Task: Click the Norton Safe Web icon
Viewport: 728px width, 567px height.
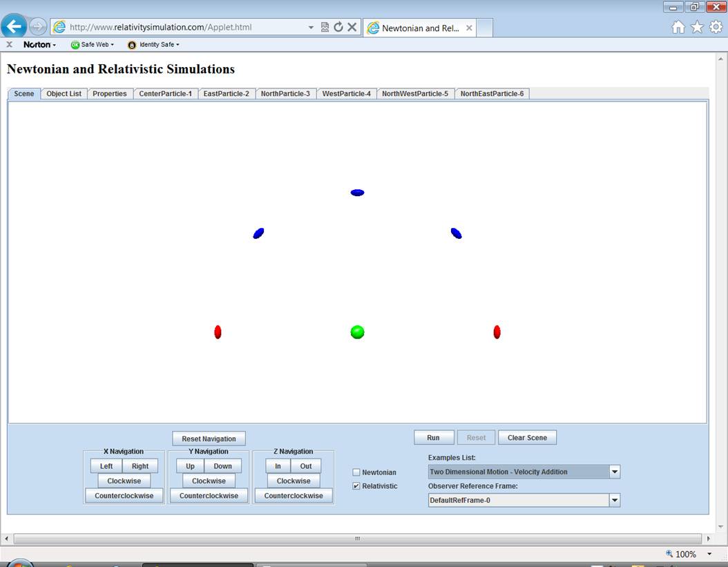Action: (75, 45)
